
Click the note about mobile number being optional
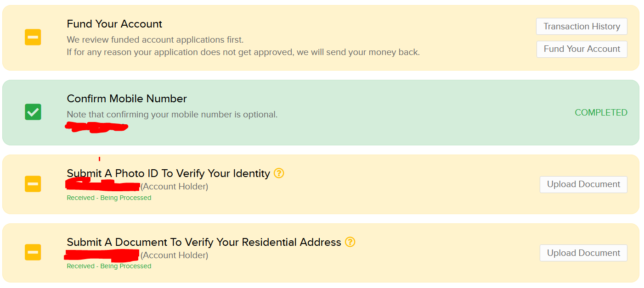pyautogui.click(x=172, y=115)
